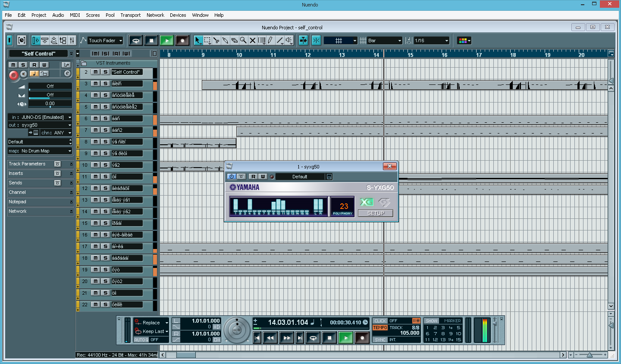Select the Draw pencil tool

pos(270,40)
